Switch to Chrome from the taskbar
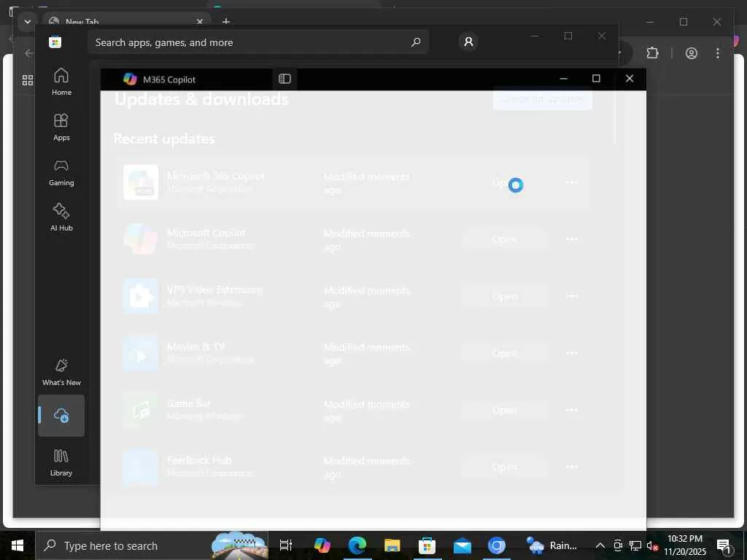Viewport: 747px width, 560px height. click(x=496, y=545)
